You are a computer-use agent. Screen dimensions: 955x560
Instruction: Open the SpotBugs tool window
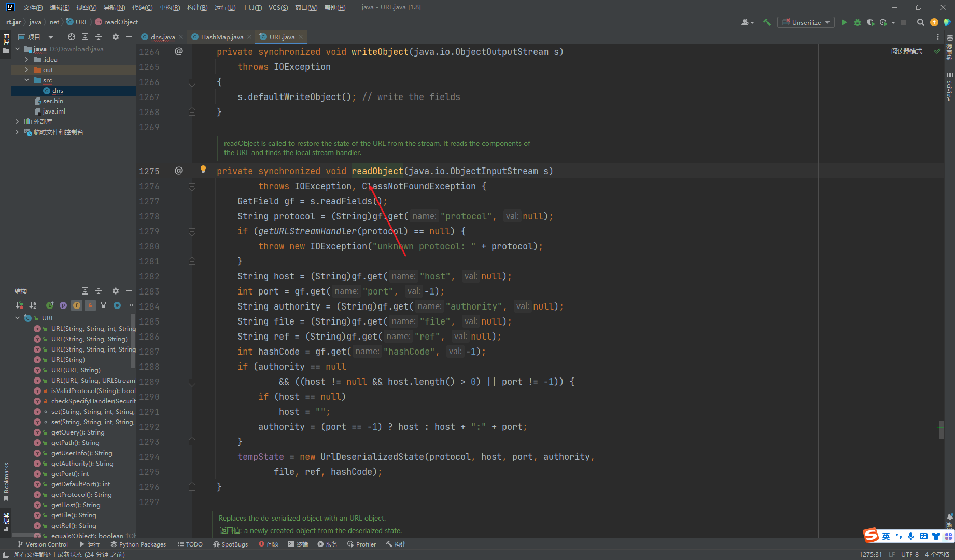231,544
